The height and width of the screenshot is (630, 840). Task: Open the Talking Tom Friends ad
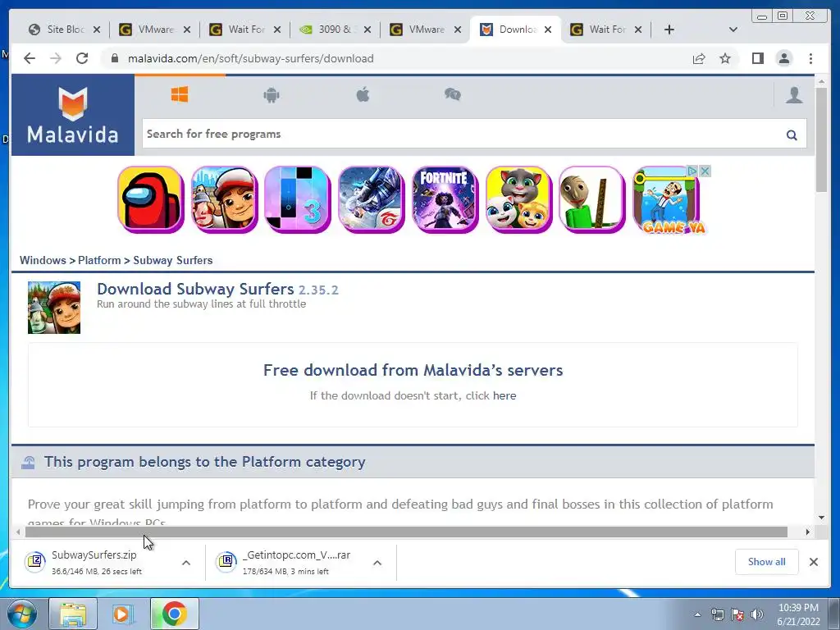[x=518, y=199]
